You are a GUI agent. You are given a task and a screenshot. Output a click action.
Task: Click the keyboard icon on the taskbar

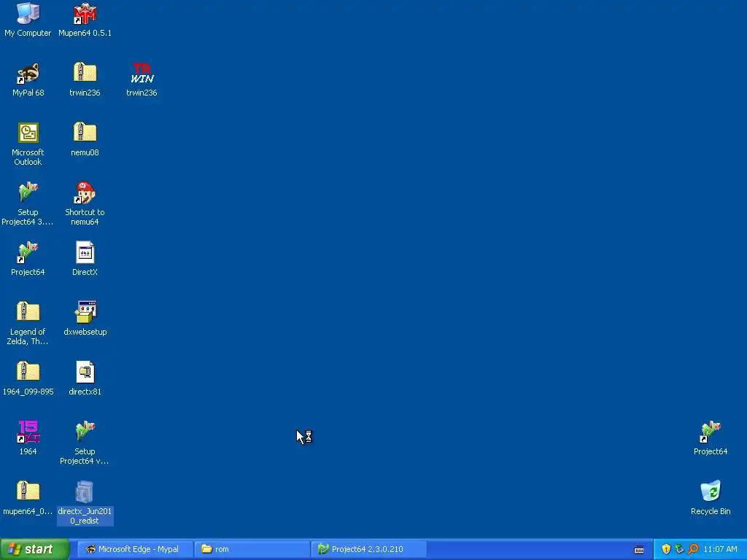(x=639, y=550)
